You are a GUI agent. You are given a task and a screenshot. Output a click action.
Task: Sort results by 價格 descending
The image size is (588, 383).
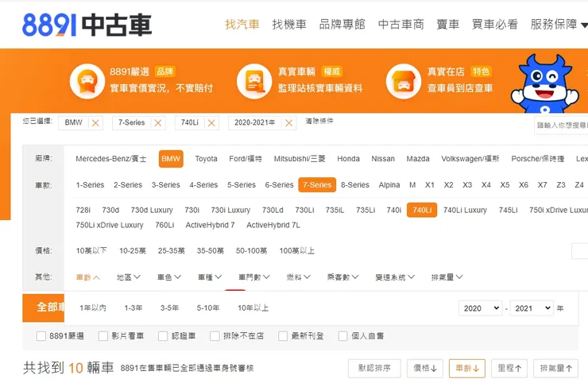click(425, 369)
